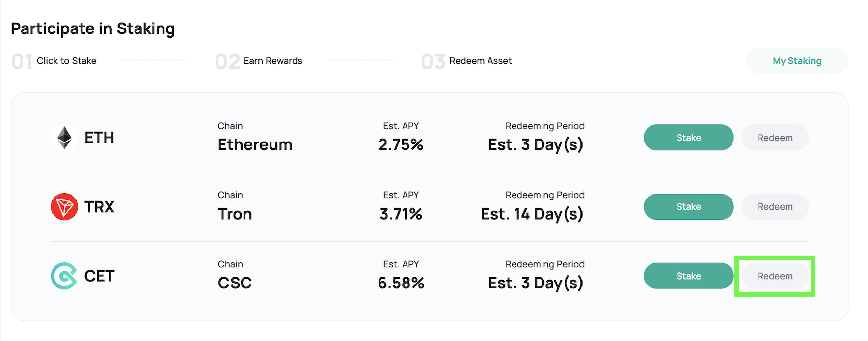The image size is (868, 341).
Task: Stake TRX on Tron chain
Action: tap(688, 207)
